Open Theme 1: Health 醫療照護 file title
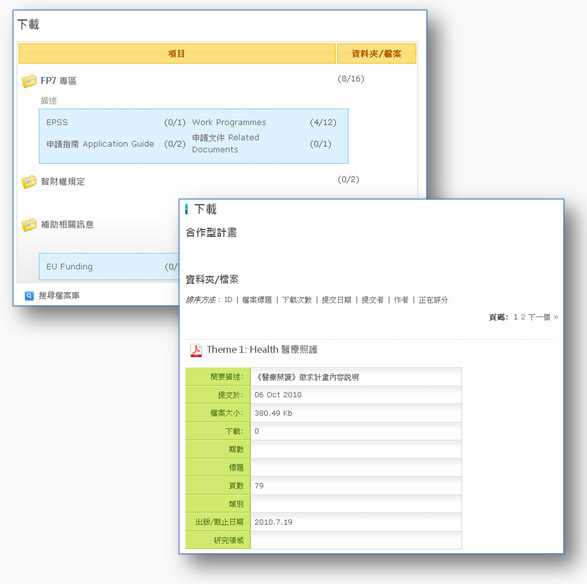Viewport: 587px width, 584px height. [x=262, y=350]
